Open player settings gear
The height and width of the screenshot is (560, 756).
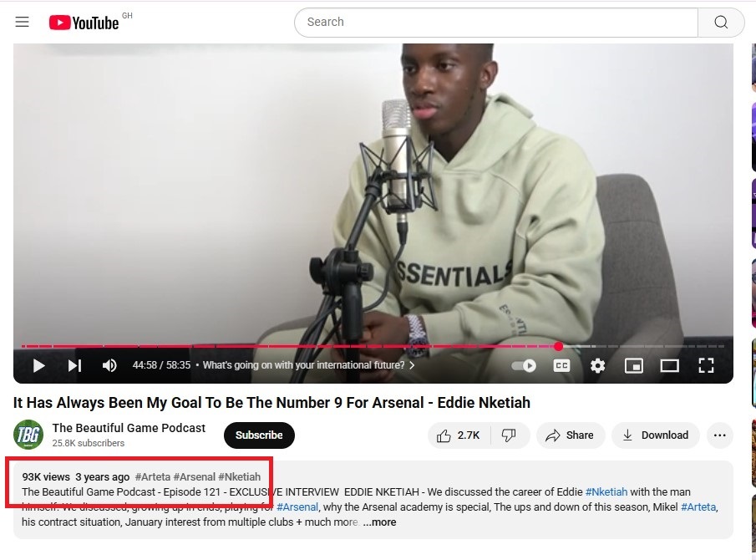tap(597, 365)
